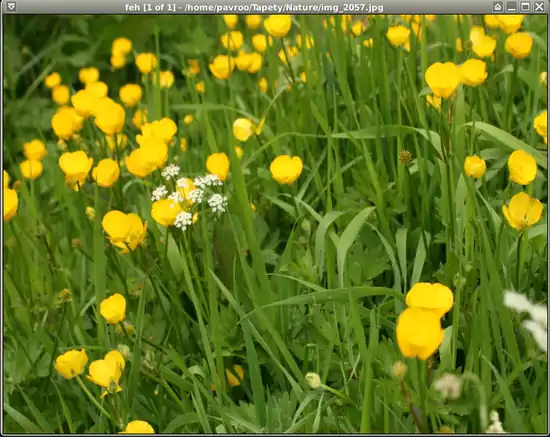This screenshot has height=437, width=550.
Task: Close the feh image viewer window
Action: [x=539, y=7]
